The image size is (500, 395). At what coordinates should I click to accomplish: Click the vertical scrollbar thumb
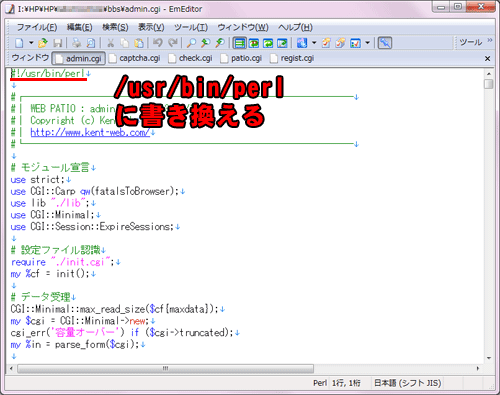(489, 84)
